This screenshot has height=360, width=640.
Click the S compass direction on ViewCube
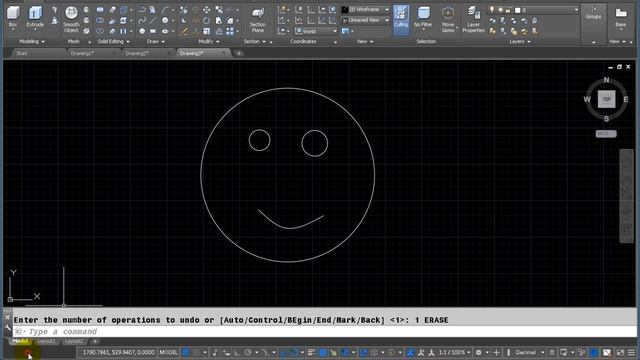tap(607, 119)
